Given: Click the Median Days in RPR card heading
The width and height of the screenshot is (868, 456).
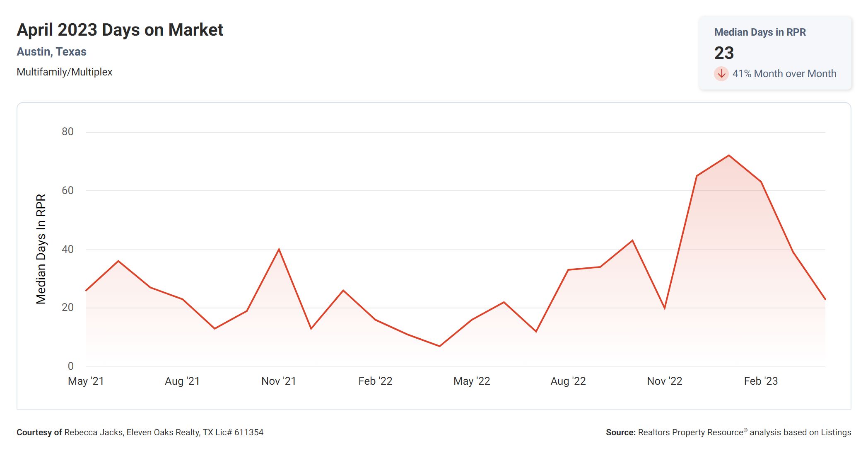Looking at the screenshot, I should 760,32.
